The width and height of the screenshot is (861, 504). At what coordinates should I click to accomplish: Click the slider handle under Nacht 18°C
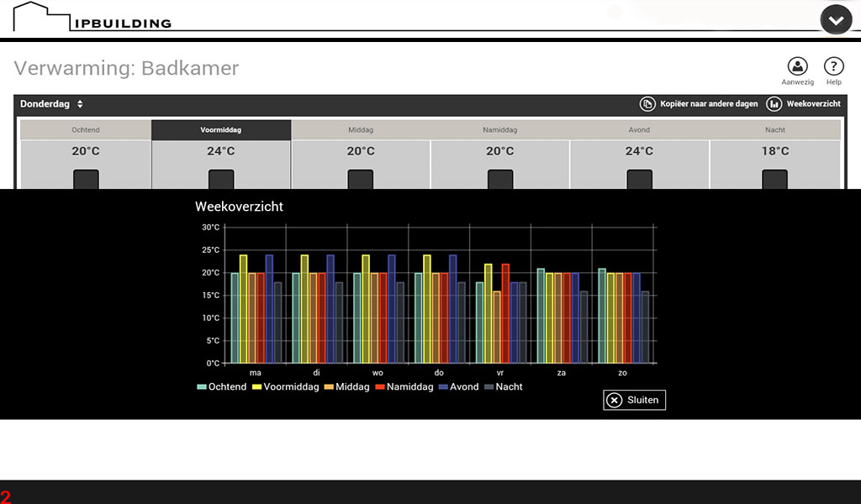point(774,179)
